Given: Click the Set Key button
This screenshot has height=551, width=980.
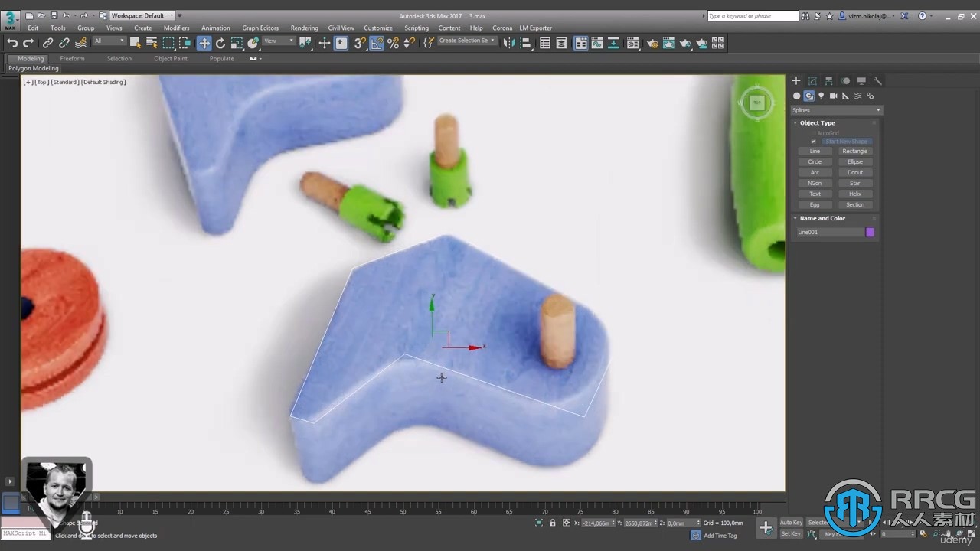Looking at the screenshot, I should coord(791,533).
